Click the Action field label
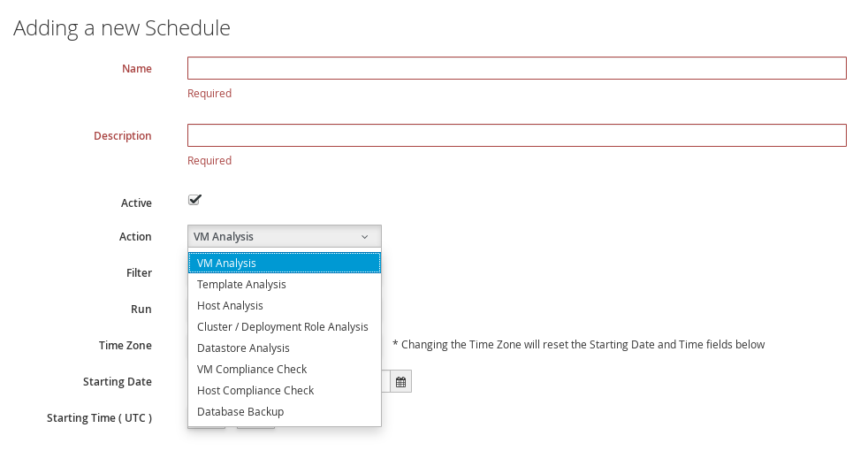The width and height of the screenshot is (868, 451). (x=135, y=237)
